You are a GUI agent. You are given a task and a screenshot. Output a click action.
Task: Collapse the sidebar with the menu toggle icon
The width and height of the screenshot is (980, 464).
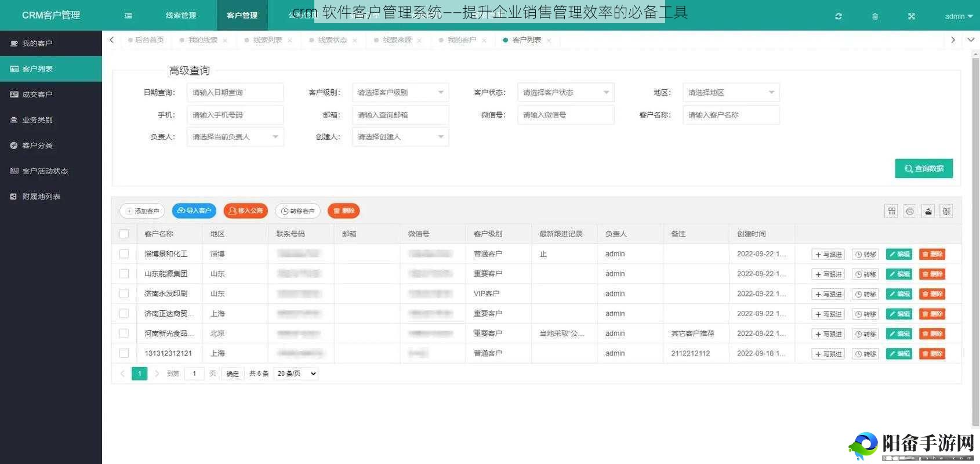pyautogui.click(x=128, y=16)
